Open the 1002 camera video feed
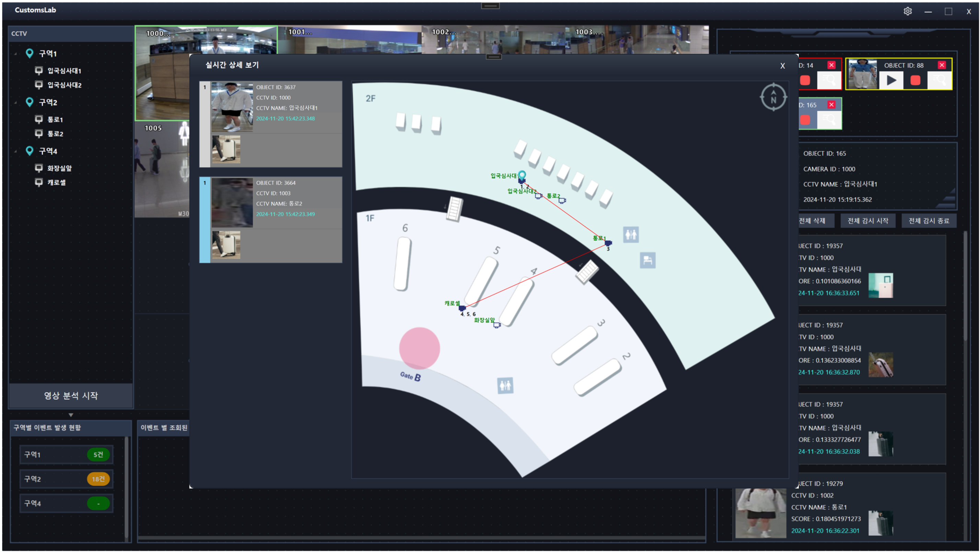The height and width of the screenshot is (552, 980). 493,39
